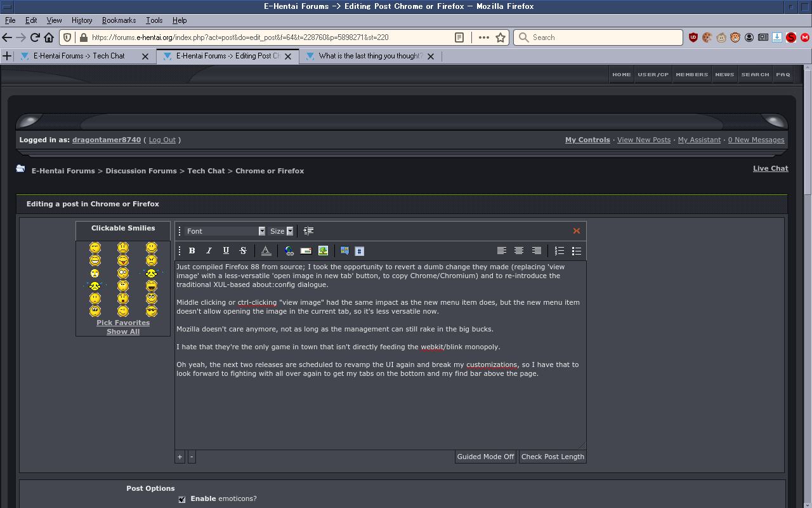The width and height of the screenshot is (812, 508).
Task: Insert code tags with the # icon
Action: [x=359, y=251]
